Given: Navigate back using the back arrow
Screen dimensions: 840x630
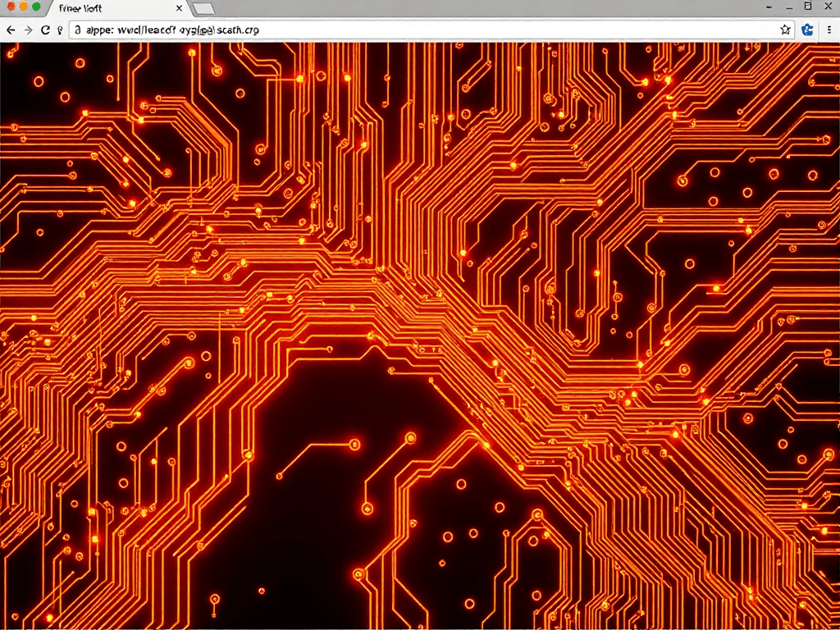Looking at the screenshot, I should point(11,30).
